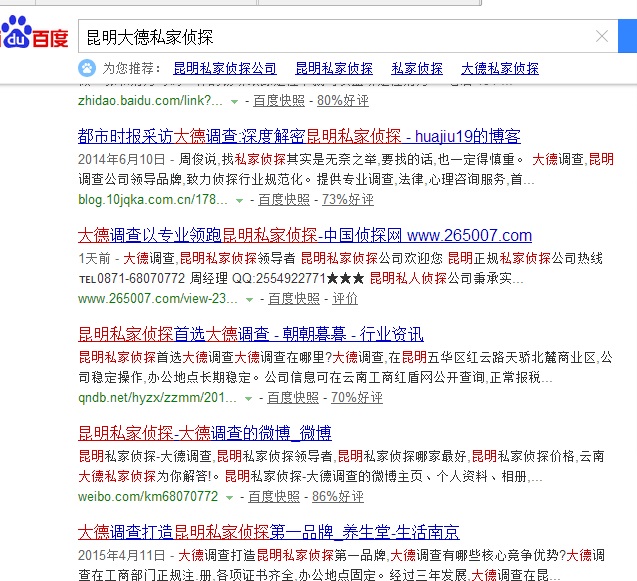Open suggested search 昆明私家侦探公司
Image resolution: width=637 pixels, height=581 pixels.
pyautogui.click(x=225, y=68)
